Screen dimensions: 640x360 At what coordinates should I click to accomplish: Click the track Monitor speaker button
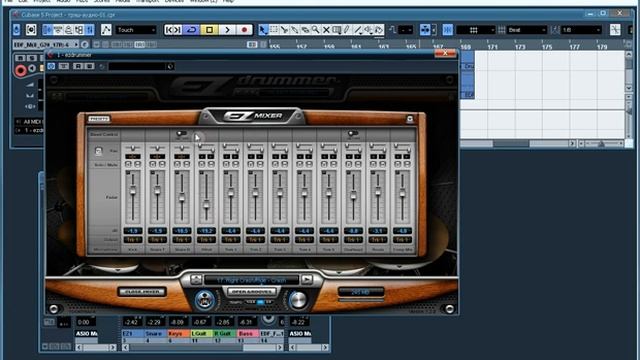click(x=32, y=69)
